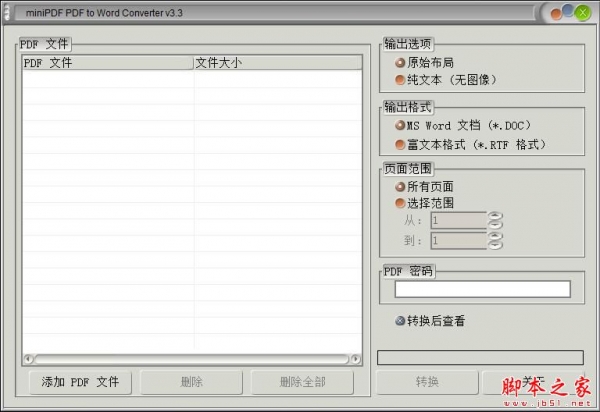
Task: Click the 删除 button
Action: [191, 382]
